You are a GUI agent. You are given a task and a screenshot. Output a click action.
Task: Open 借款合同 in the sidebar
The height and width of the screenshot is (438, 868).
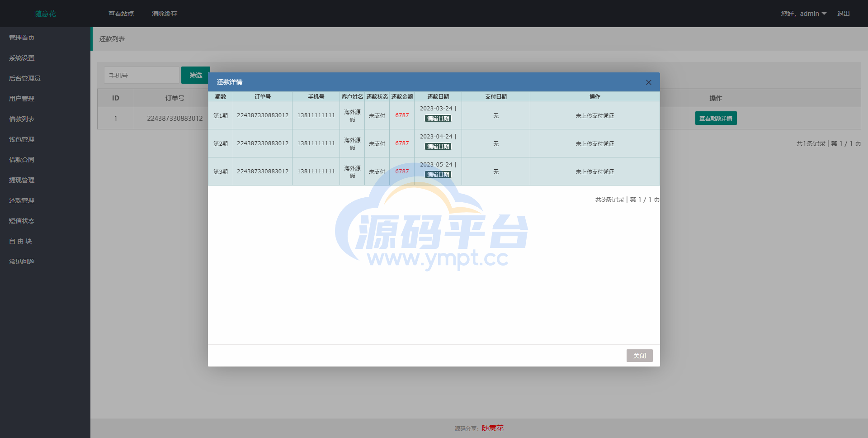[x=22, y=160]
